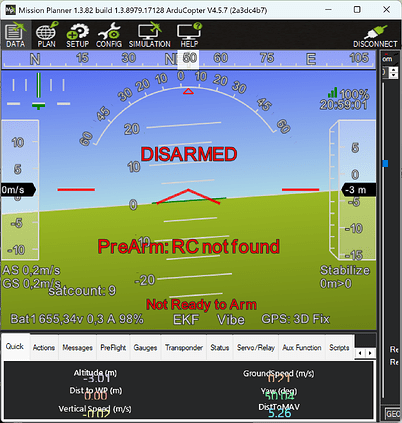Viewport: 402px width, 423px height.
Task: Click the EKF status label
Action: point(186,319)
